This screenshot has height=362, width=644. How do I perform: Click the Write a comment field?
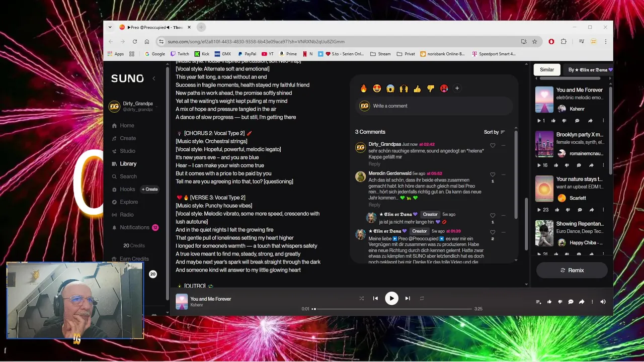click(x=434, y=106)
